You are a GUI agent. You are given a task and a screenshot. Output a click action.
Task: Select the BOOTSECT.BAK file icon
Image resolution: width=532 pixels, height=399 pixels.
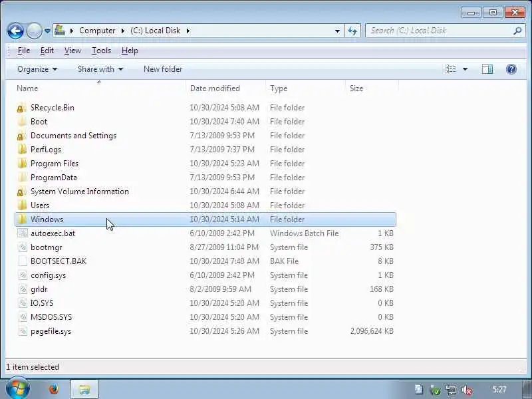pyautogui.click(x=23, y=261)
